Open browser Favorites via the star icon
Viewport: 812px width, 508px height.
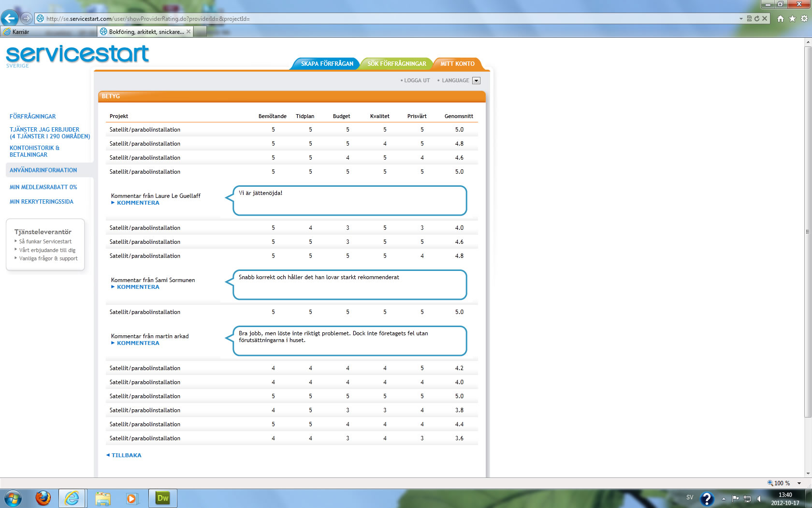792,18
